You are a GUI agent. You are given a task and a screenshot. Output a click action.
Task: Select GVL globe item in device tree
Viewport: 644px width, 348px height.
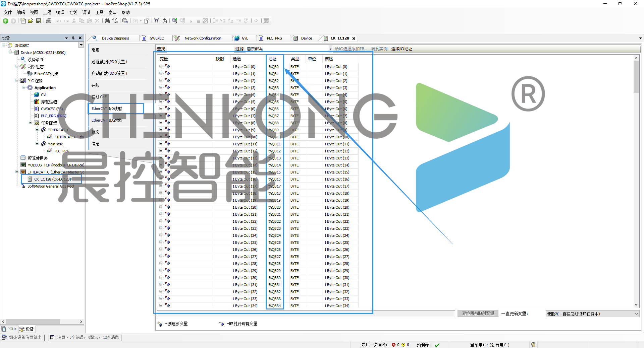(44, 95)
